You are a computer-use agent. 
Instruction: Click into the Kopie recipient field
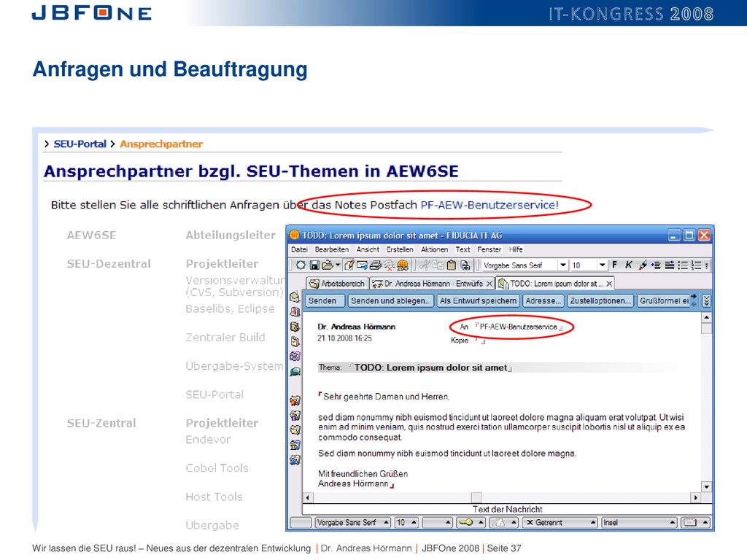coord(480,340)
